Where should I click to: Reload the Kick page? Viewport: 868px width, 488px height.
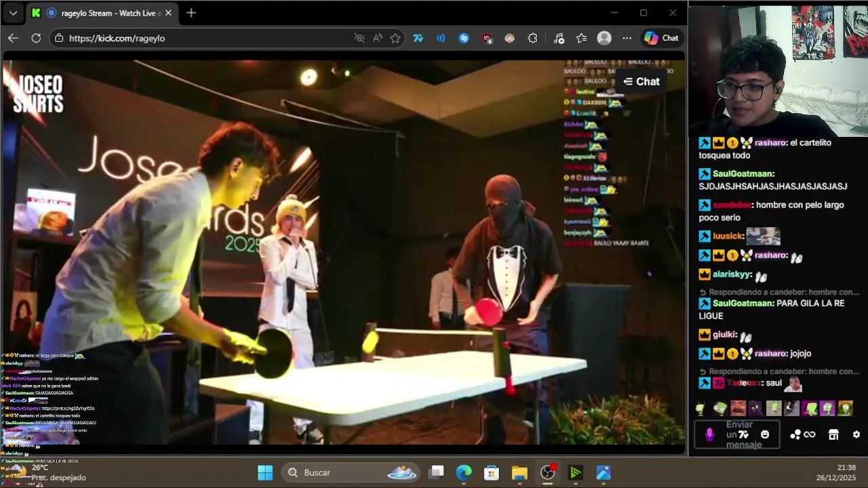36,38
